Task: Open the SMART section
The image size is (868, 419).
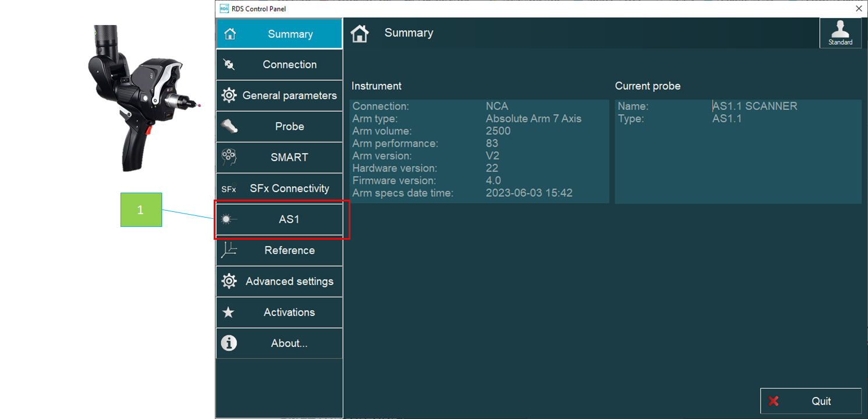Action: point(279,157)
